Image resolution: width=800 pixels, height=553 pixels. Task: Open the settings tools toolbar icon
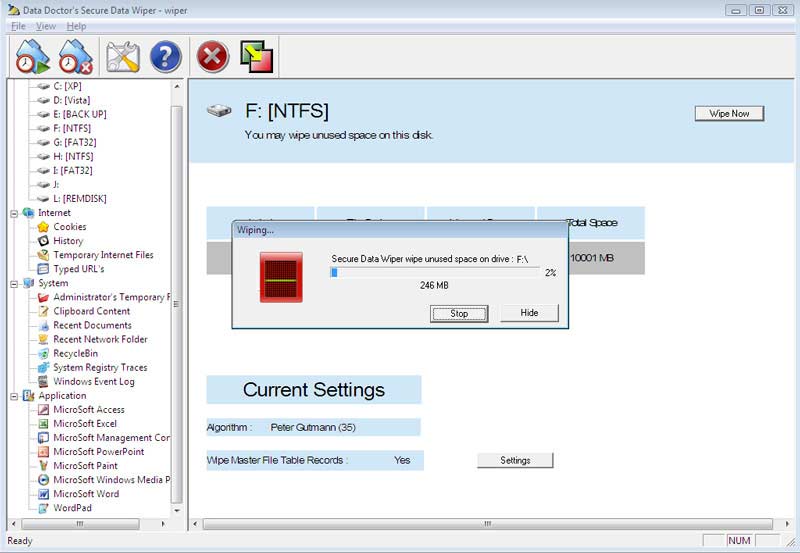[x=123, y=57]
